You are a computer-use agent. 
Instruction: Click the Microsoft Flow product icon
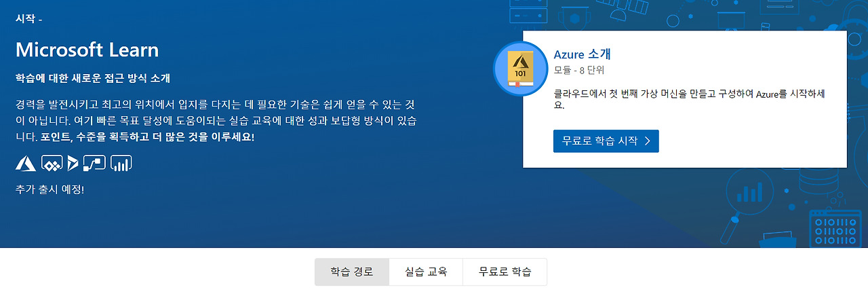coord(94,163)
